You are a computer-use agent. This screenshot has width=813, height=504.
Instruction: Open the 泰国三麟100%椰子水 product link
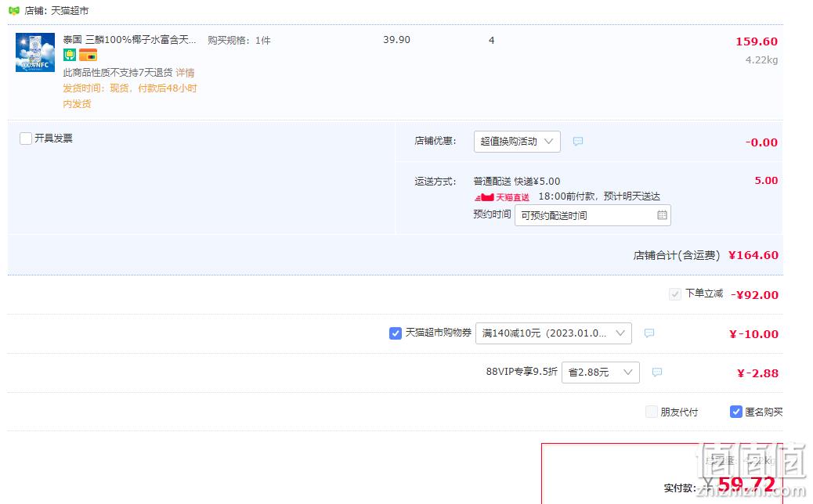click(x=129, y=40)
